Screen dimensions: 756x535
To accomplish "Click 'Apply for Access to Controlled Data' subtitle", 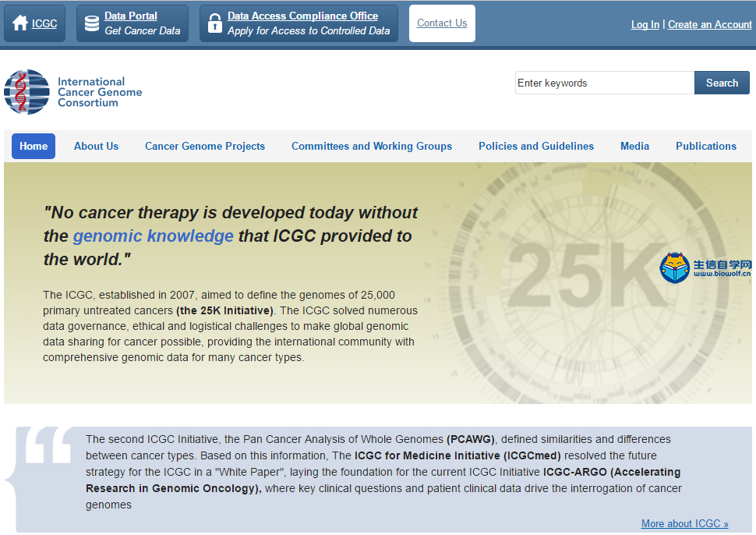I will pos(309,31).
